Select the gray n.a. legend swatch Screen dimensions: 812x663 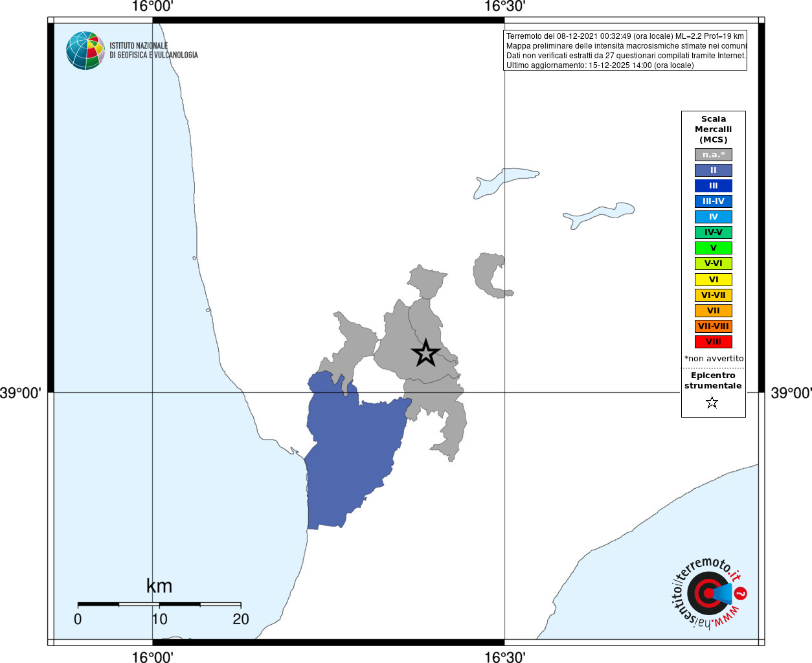click(x=714, y=155)
